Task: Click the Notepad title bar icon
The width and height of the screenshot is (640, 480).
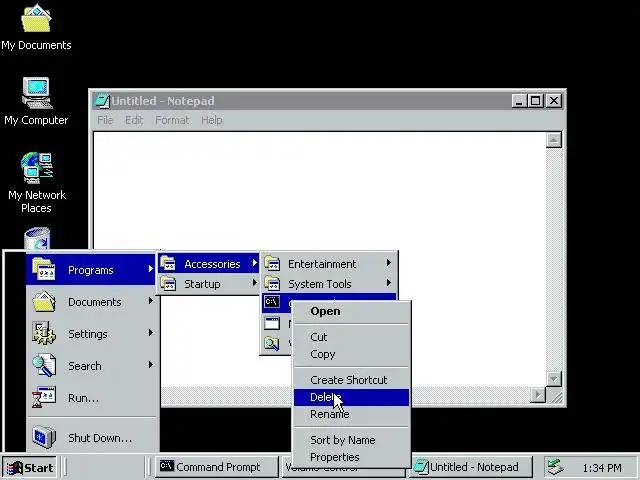Action: [x=102, y=101]
